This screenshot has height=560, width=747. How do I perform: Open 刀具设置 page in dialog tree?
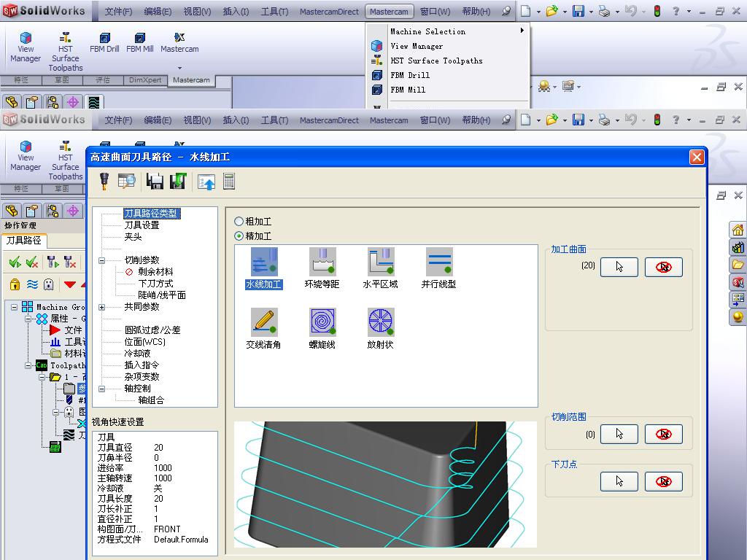point(142,225)
